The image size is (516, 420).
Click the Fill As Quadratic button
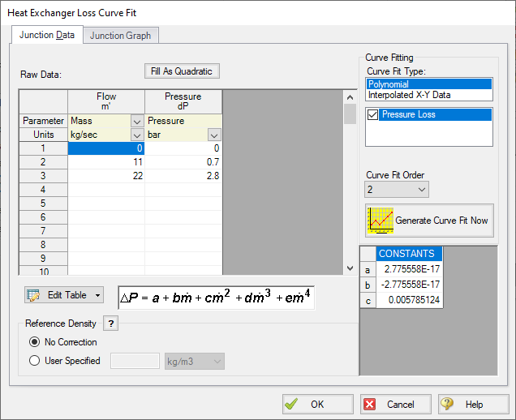(x=182, y=71)
